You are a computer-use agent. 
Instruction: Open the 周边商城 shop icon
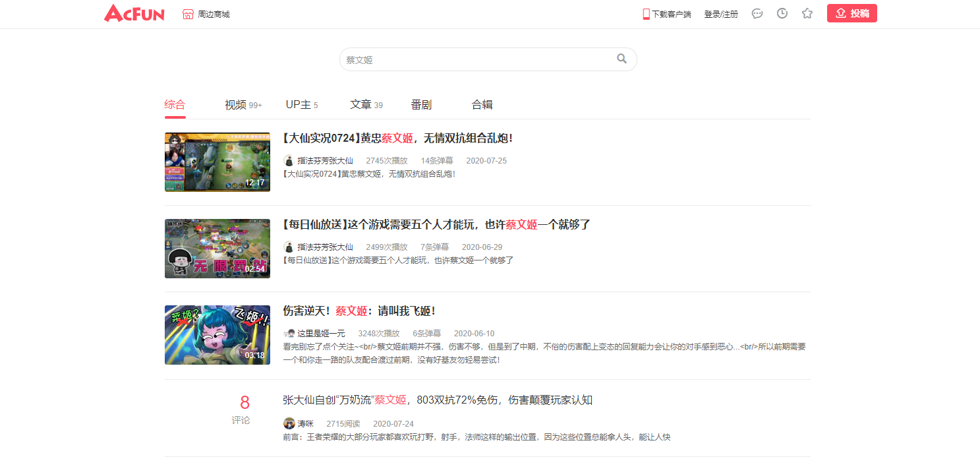[188, 14]
